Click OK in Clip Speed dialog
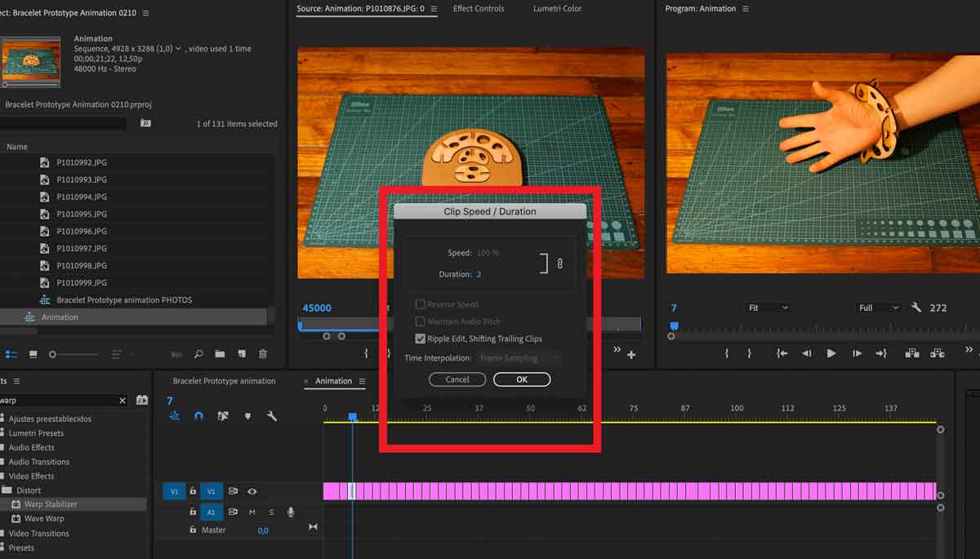Image resolution: width=980 pixels, height=559 pixels. pos(522,379)
